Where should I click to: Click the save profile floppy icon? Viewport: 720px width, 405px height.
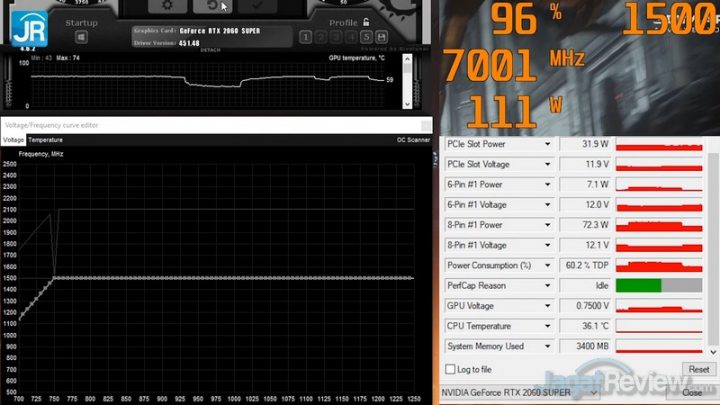[381, 37]
